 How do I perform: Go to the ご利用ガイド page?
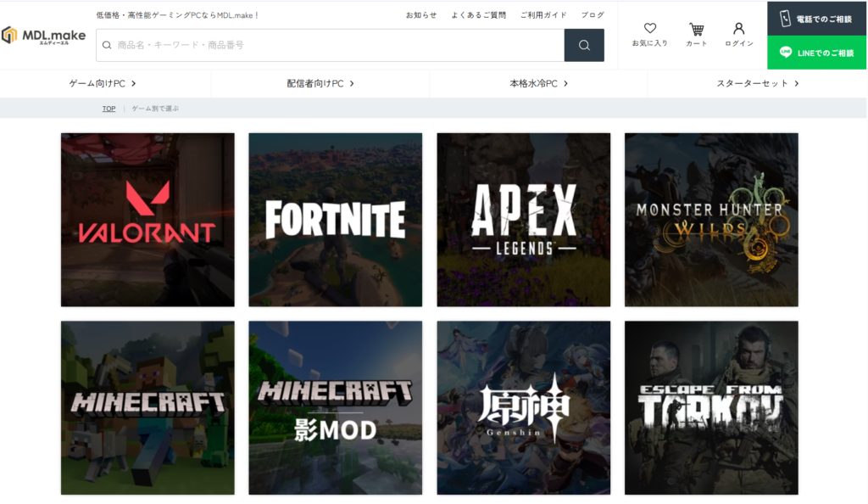tap(543, 15)
